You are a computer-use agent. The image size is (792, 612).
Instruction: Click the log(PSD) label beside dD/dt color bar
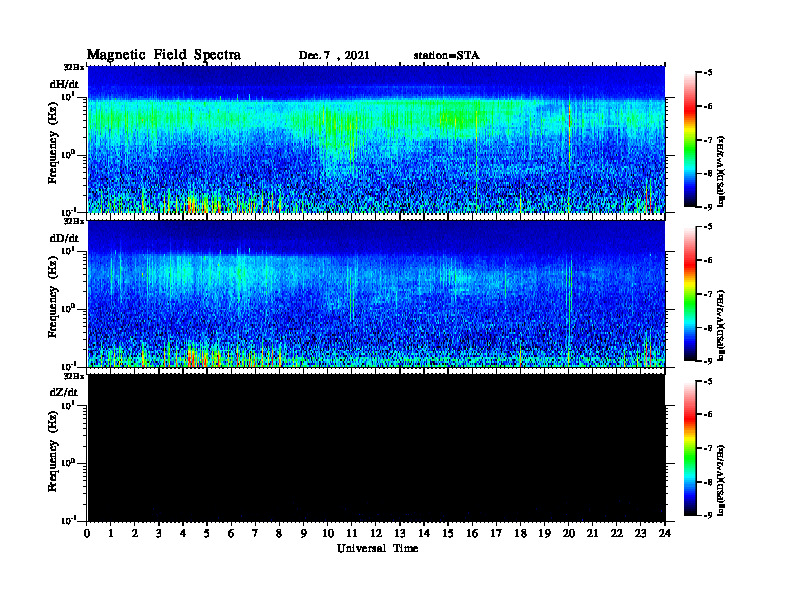721,325
